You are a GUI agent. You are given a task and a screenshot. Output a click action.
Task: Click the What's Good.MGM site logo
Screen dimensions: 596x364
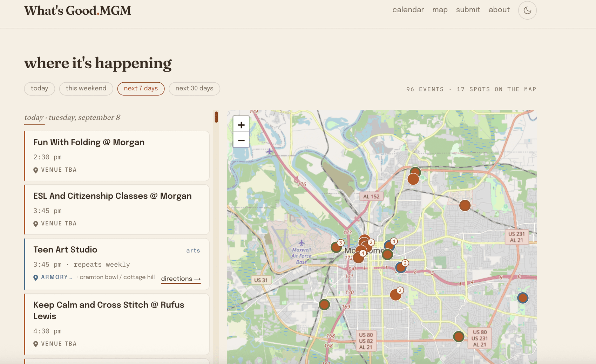coord(77,11)
